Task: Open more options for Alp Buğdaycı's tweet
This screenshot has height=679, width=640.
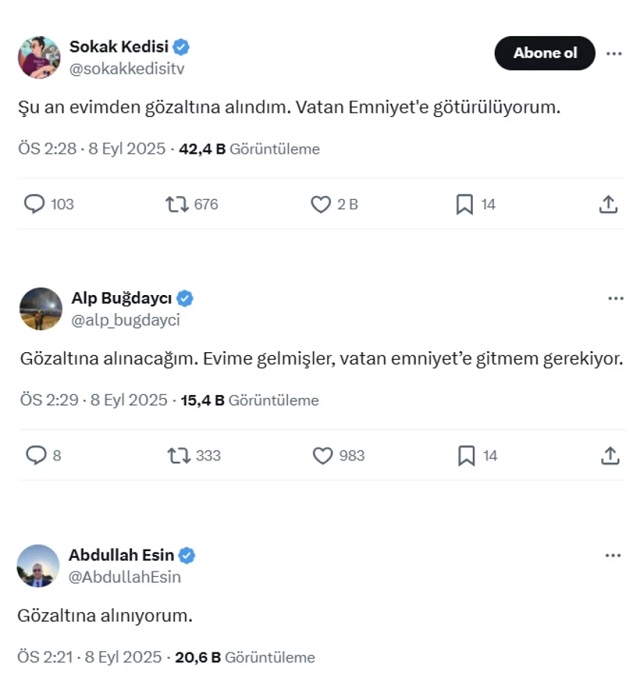Action: [615, 299]
